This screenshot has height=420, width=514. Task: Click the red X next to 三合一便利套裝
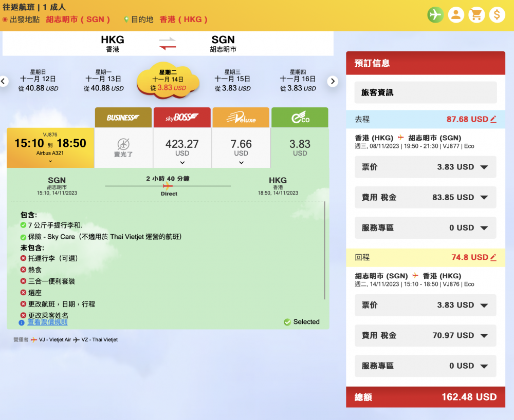(23, 281)
